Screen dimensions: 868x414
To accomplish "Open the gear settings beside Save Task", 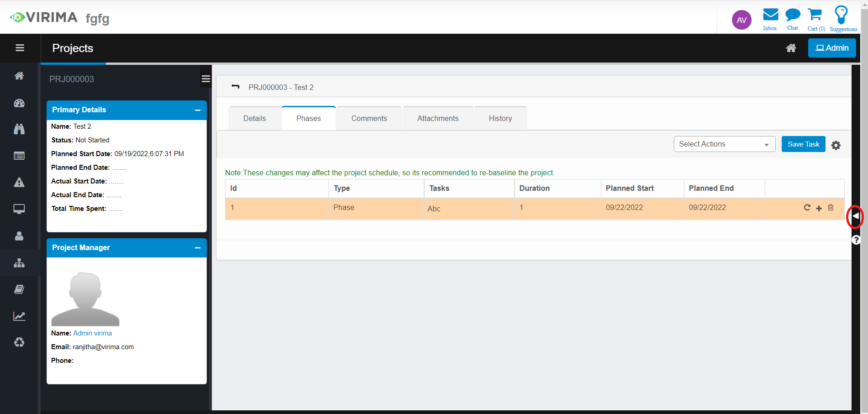I will (x=836, y=145).
